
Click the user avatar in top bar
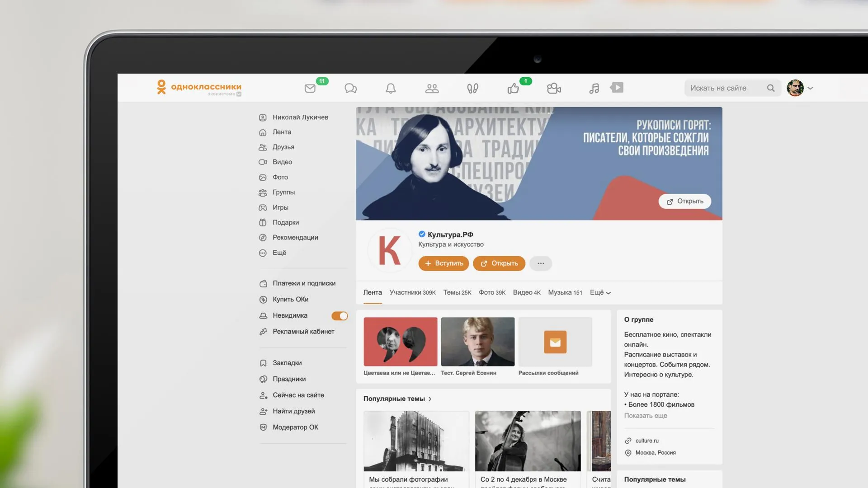795,88
